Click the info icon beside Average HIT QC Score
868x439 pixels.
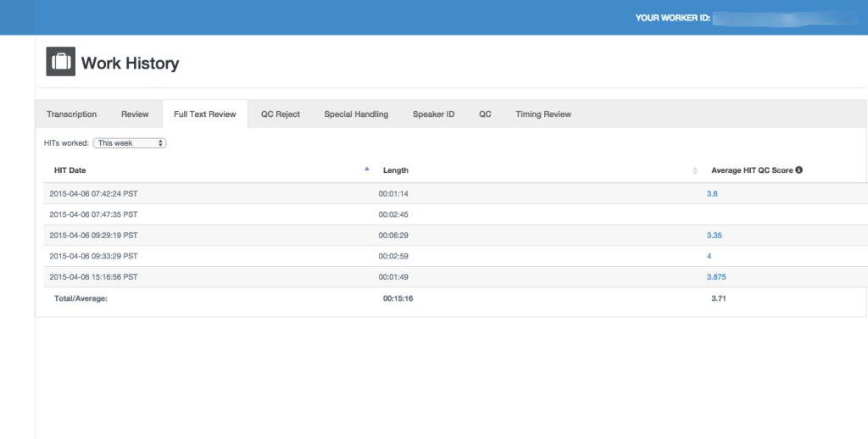tap(798, 170)
